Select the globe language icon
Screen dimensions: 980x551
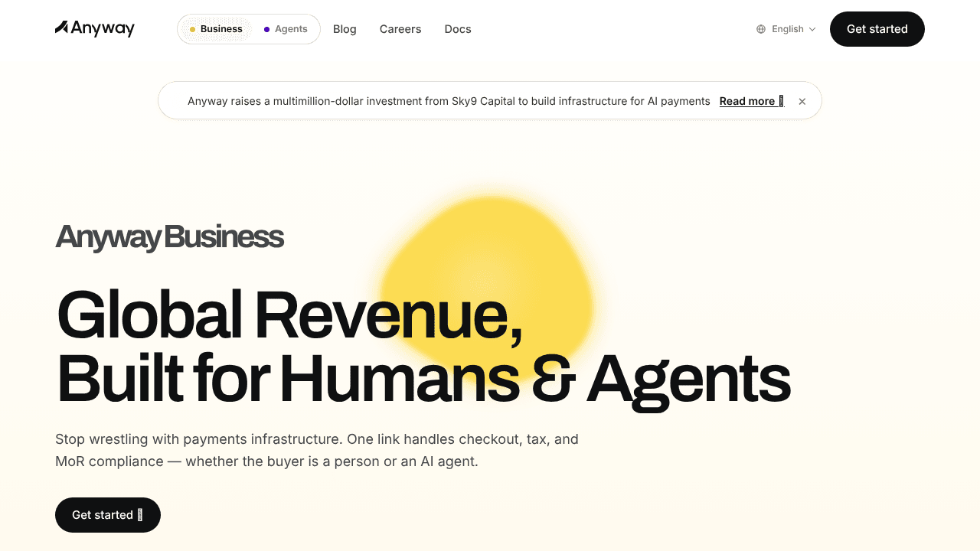[761, 29]
